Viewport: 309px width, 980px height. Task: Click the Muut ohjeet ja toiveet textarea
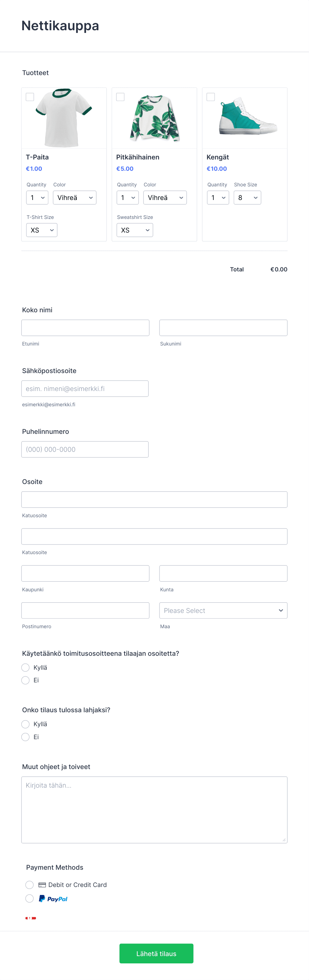click(x=154, y=810)
